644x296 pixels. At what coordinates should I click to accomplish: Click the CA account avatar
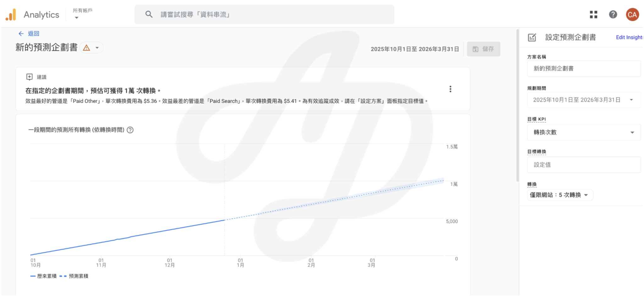[x=632, y=14]
